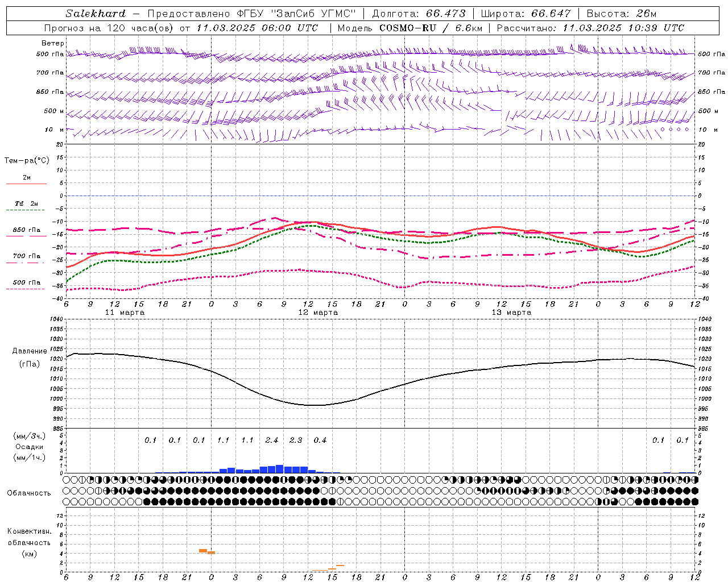Click the Salekhard station title
728x582 pixels.
click(x=96, y=14)
